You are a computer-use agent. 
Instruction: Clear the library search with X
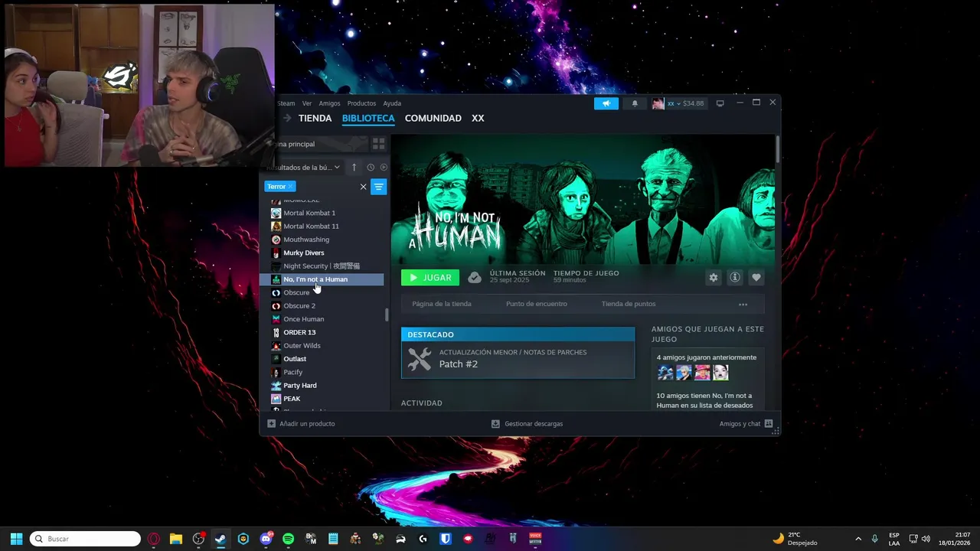tap(363, 187)
